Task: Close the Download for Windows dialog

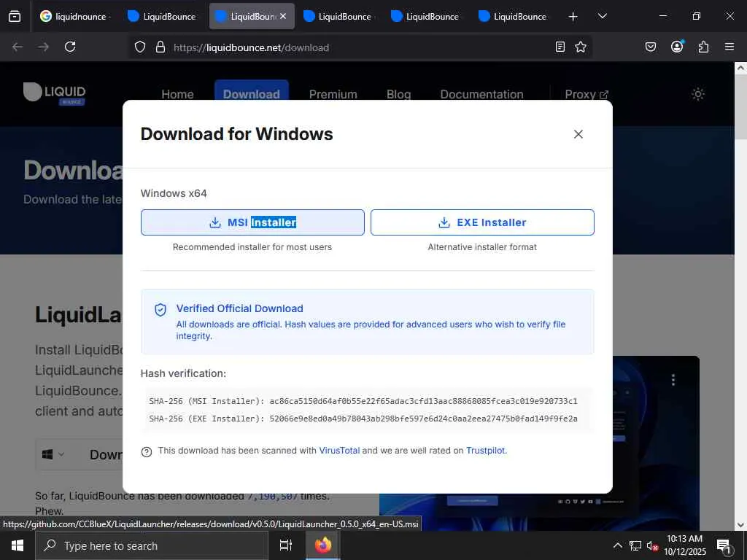Action: pos(578,134)
